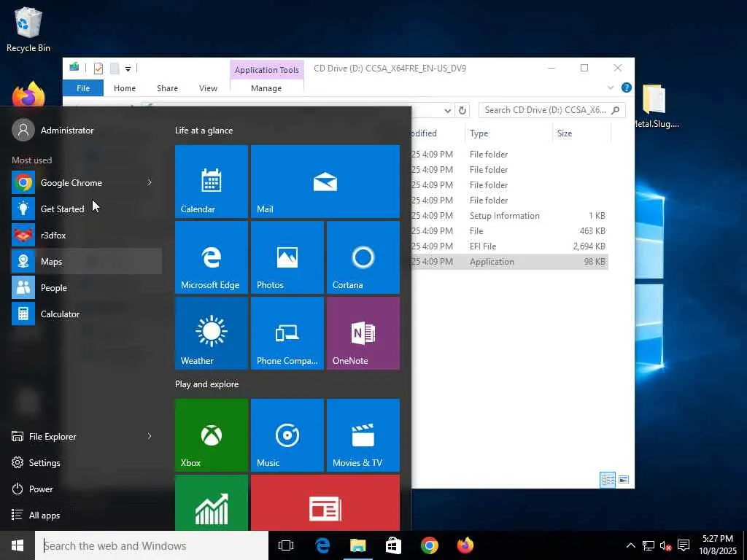The height and width of the screenshot is (560, 747).
Task: Open the Mail tile
Action: coord(325,182)
